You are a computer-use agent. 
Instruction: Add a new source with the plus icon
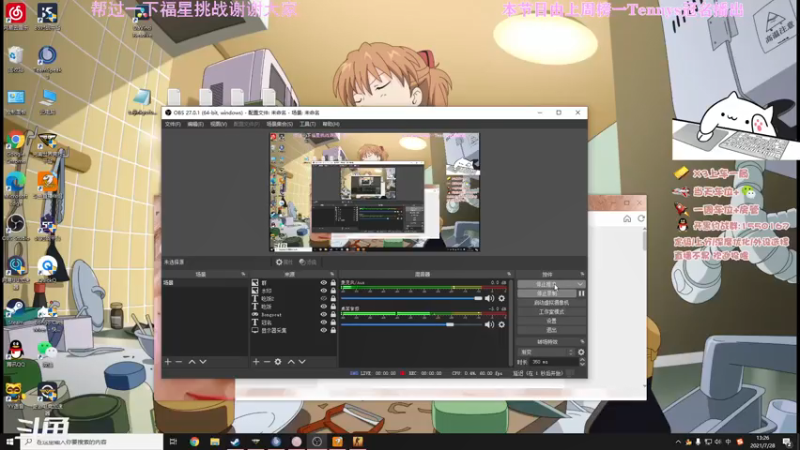[x=256, y=362]
